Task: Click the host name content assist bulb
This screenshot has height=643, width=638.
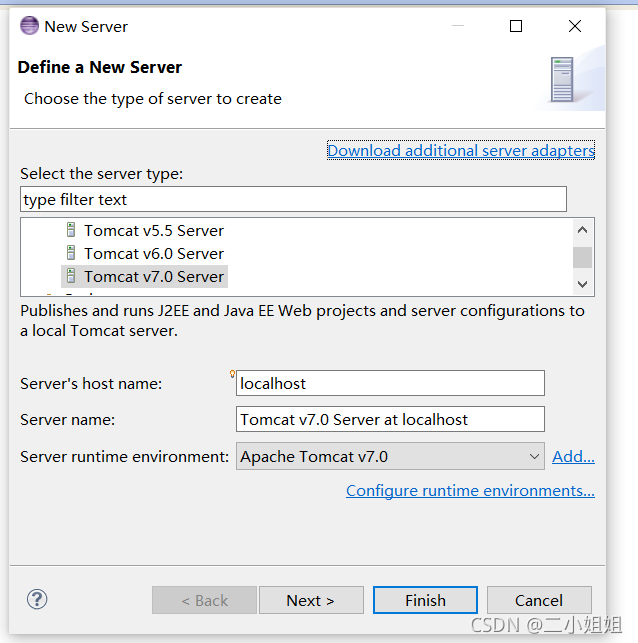Action: point(232,374)
